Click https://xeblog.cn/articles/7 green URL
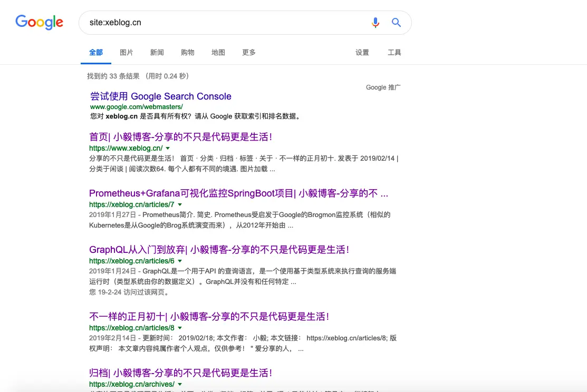Screen dimensions: 587x392 132,204
